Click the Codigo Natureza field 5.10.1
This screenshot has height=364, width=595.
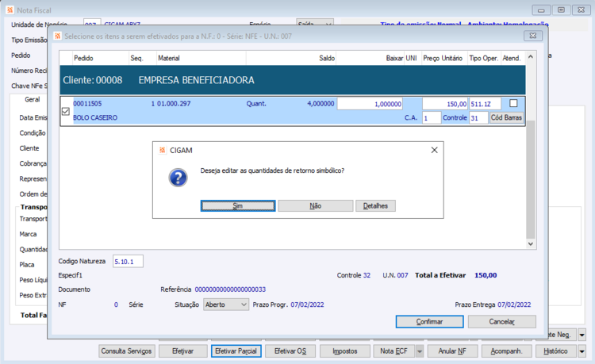128,262
